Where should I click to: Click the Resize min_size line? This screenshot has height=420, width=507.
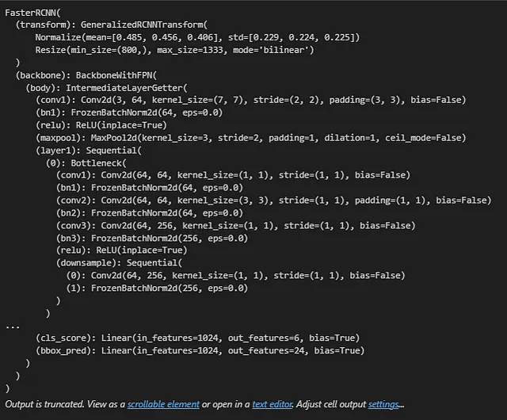coord(174,50)
